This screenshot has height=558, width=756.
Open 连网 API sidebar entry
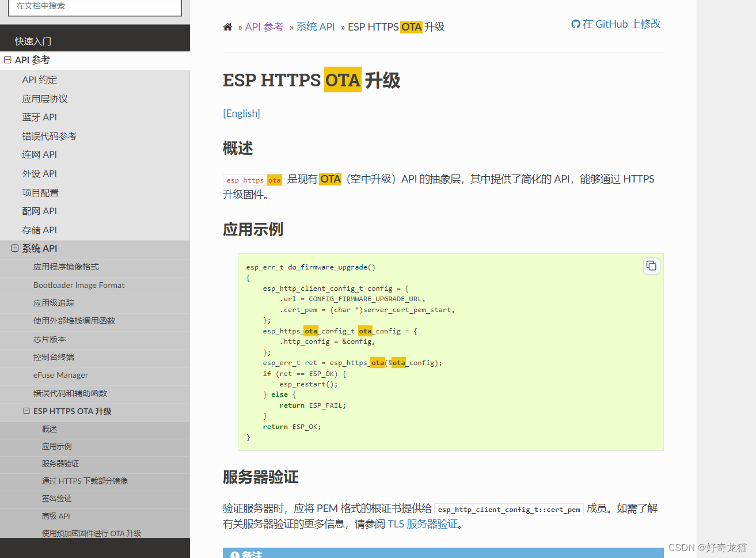[x=40, y=154]
